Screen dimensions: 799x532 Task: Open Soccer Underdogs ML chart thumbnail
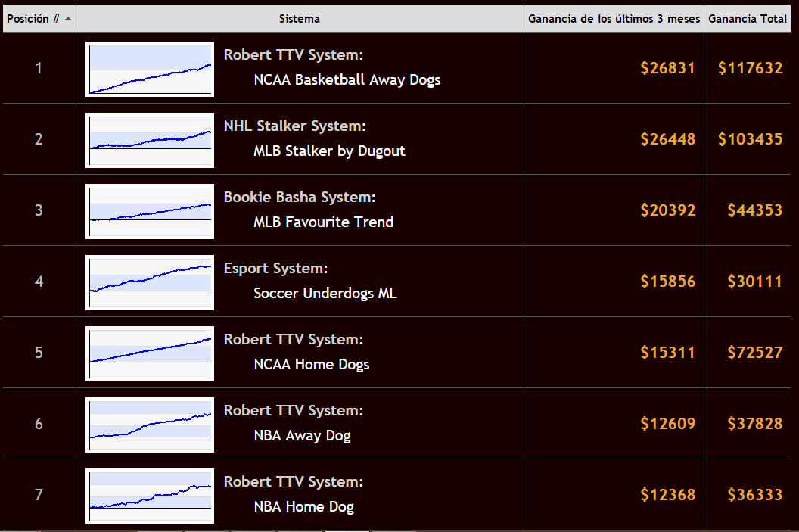(x=150, y=282)
